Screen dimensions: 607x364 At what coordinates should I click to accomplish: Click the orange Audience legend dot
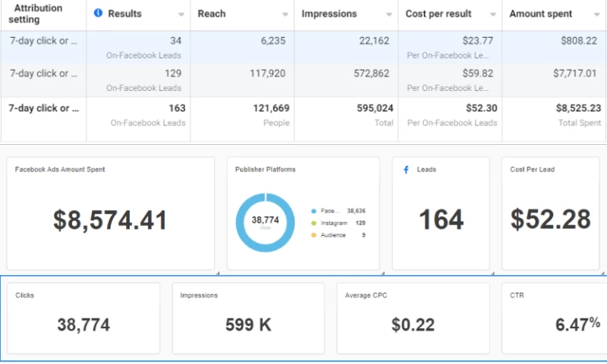[314, 235]
